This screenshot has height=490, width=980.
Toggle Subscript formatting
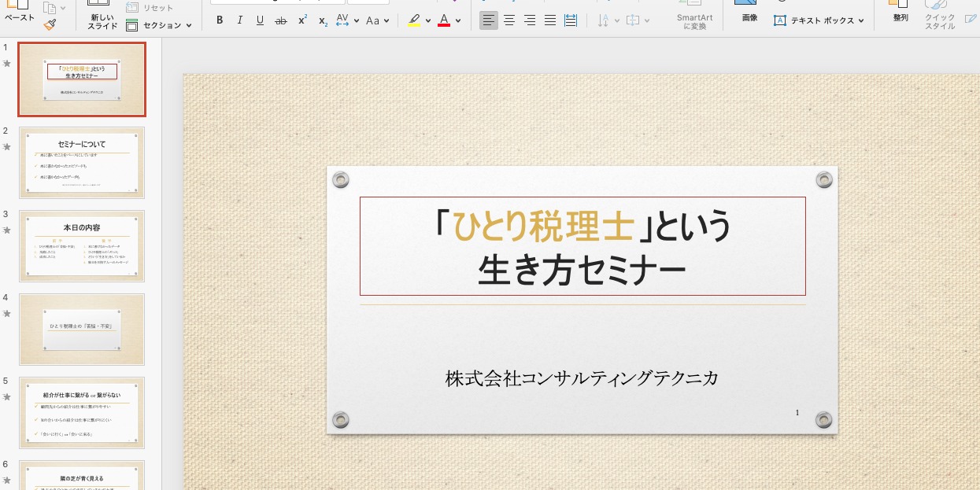[x=323, y=20]
